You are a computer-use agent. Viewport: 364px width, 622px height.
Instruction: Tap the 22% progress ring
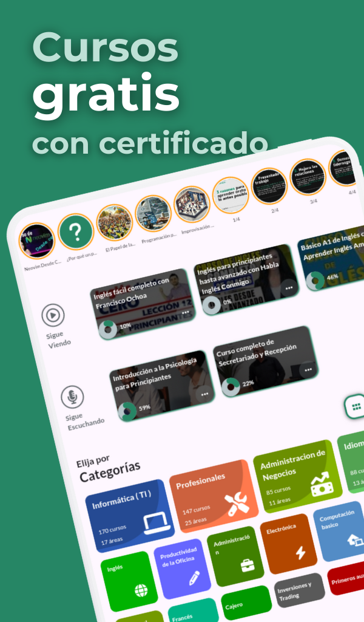(x=231, y=387)
